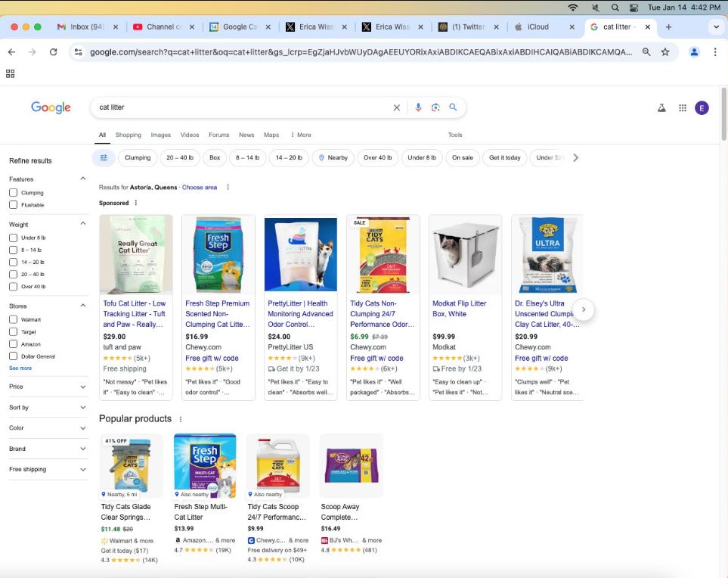Select the Nearby filter chip

tap(333, 158)
